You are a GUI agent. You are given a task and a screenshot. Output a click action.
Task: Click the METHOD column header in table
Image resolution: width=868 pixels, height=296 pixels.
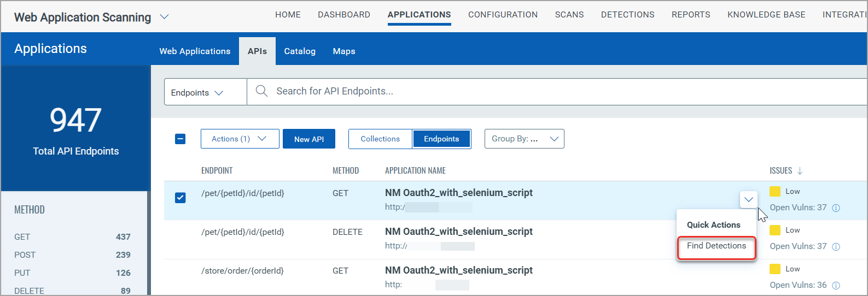click(346, 171)
